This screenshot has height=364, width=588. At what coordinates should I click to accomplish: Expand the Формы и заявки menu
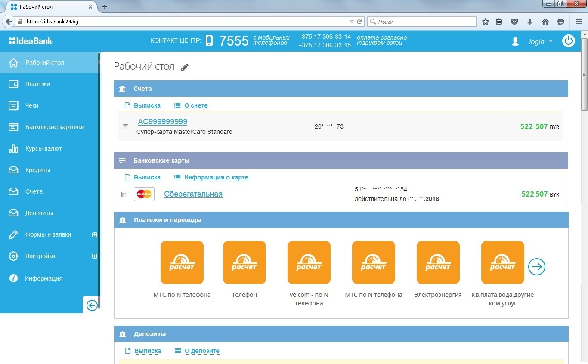click(x=94, y=235)
